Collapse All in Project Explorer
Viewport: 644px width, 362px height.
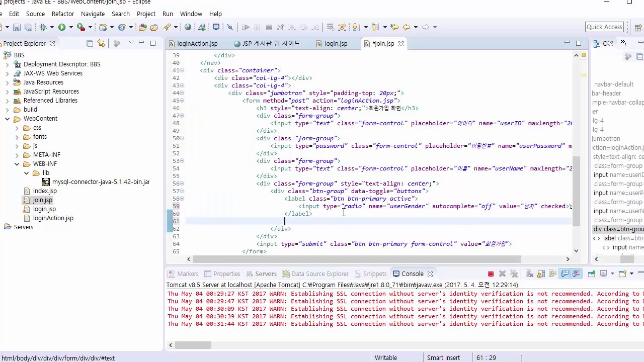90,44
